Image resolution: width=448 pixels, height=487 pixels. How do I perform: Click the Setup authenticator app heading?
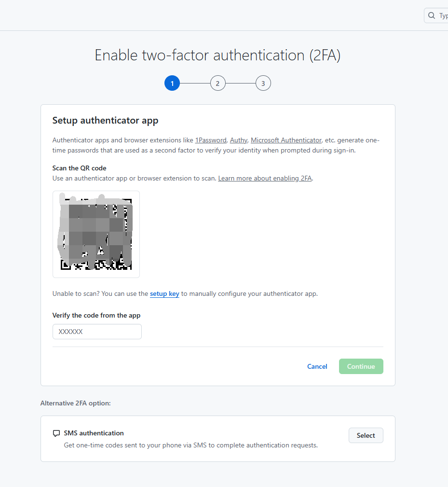[105, 120]
